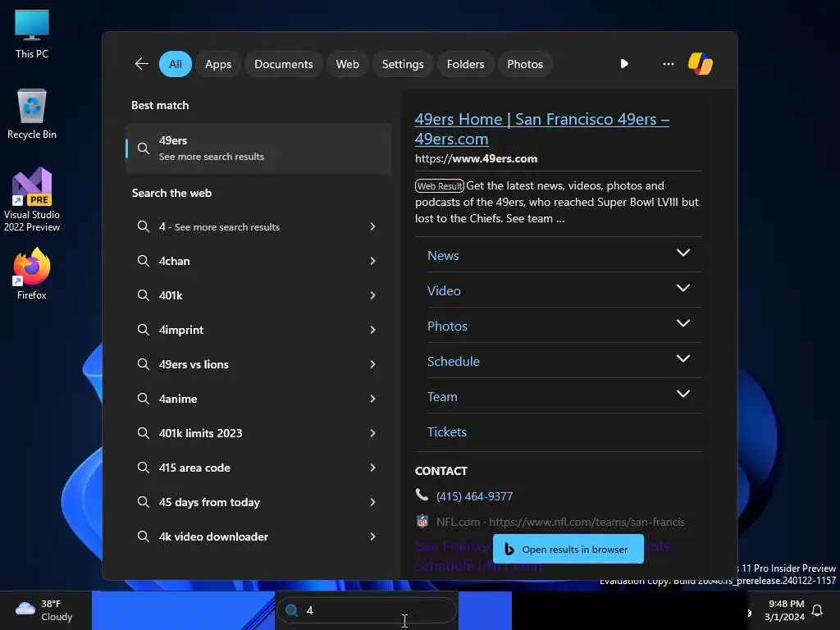Click the taskbar search magnifier icon
The image size is (840, 630).
pos(291,610)
